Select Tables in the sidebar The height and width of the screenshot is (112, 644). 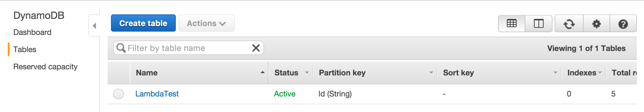[25, 50]
